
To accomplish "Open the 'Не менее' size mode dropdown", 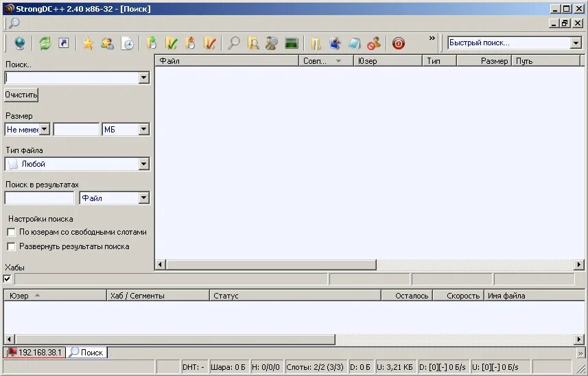I will [44, 129].
